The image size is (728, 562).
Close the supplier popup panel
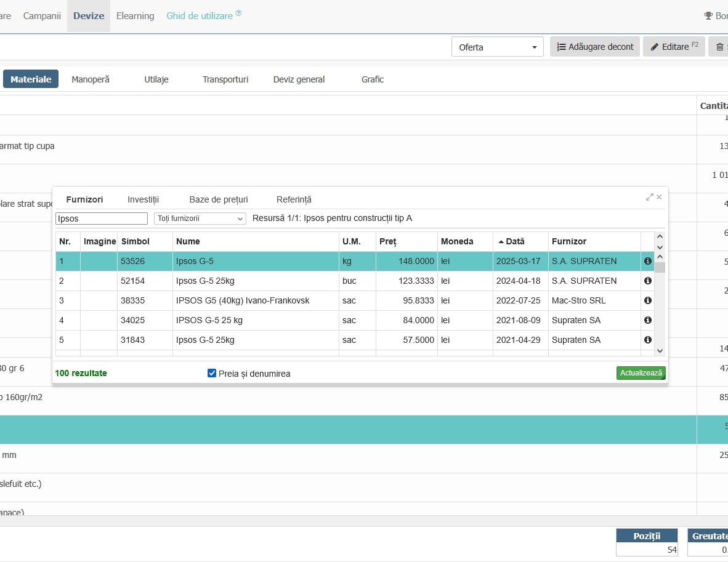tap(659, 197)
